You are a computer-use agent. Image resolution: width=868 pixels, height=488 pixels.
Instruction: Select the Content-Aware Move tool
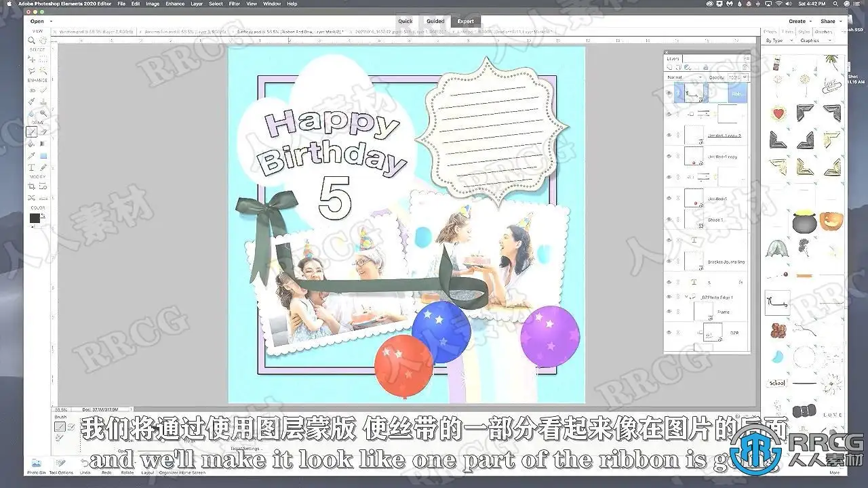pyautogui.click(x=32, y=197)
